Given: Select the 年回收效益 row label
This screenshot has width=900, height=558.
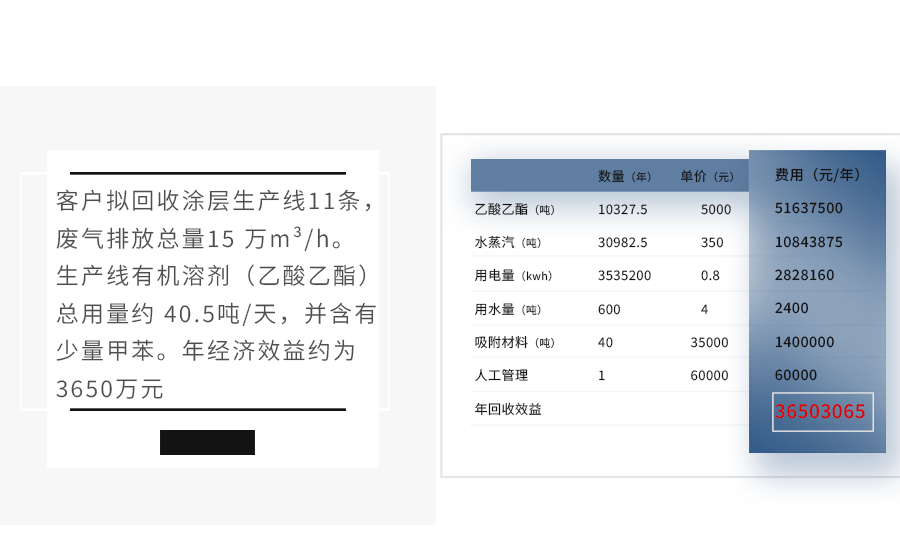Looking at the screenshot, I should point(508,409).
